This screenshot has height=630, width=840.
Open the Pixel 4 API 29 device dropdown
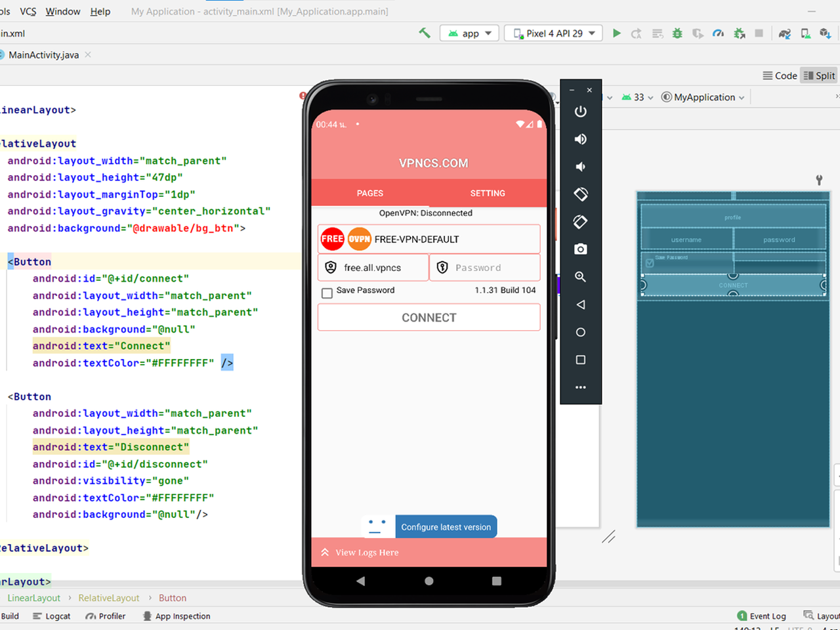tap(554, 33)
